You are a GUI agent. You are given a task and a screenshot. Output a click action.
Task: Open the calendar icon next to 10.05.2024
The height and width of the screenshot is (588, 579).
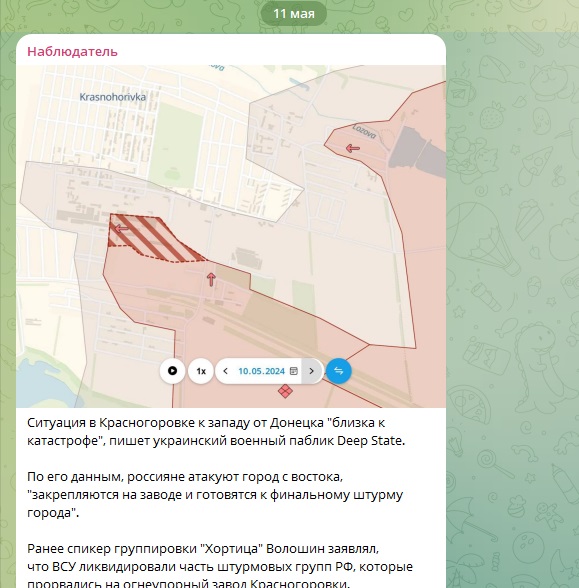tap(294, 371)
